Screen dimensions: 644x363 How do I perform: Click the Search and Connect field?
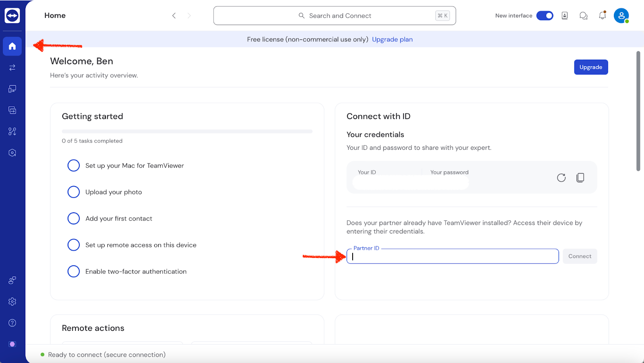334,16
